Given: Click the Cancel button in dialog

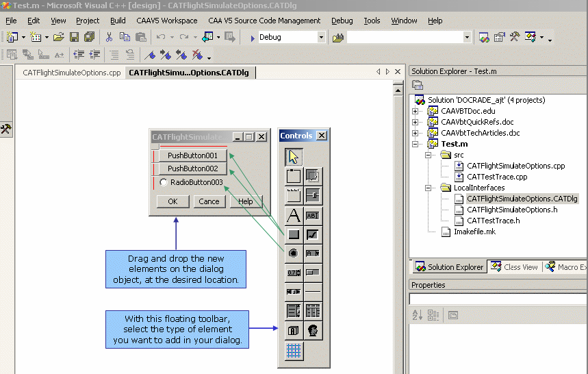Looking at the screenshot, I should pyautogui.click(x=209, y=201).
